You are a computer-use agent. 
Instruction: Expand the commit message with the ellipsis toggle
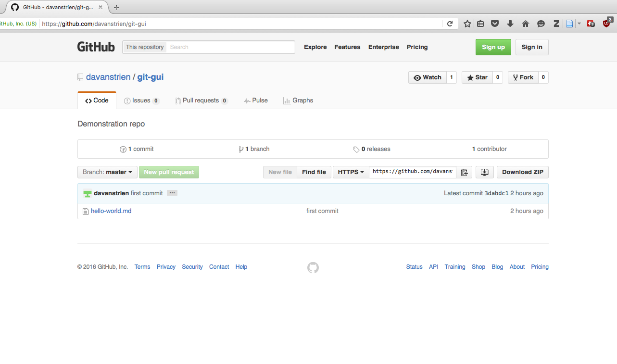pyautogui.click(x=172, y=193)
